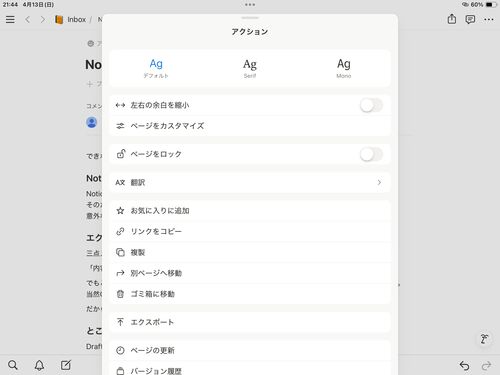The height and width of the screenshot is (375, 500).
Task: Go back with the left arrow
Action: (x=28, y=19)
